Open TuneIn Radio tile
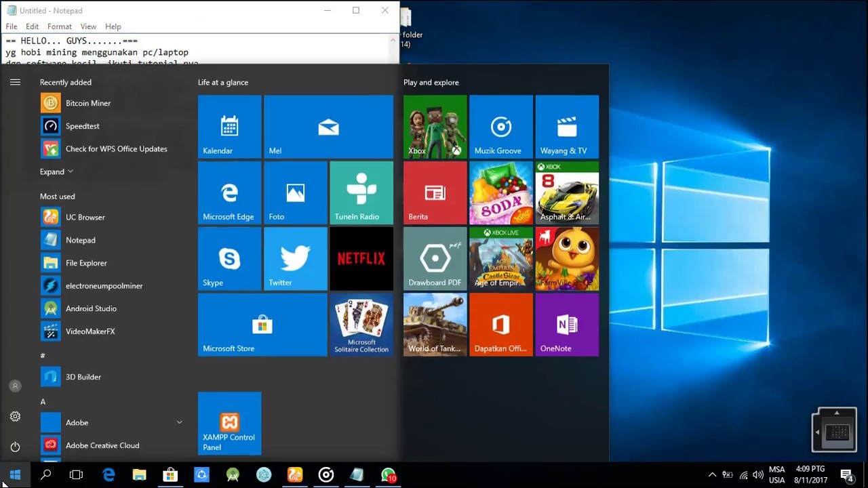Viewport: 868px width, 488px height. (361, 192)
